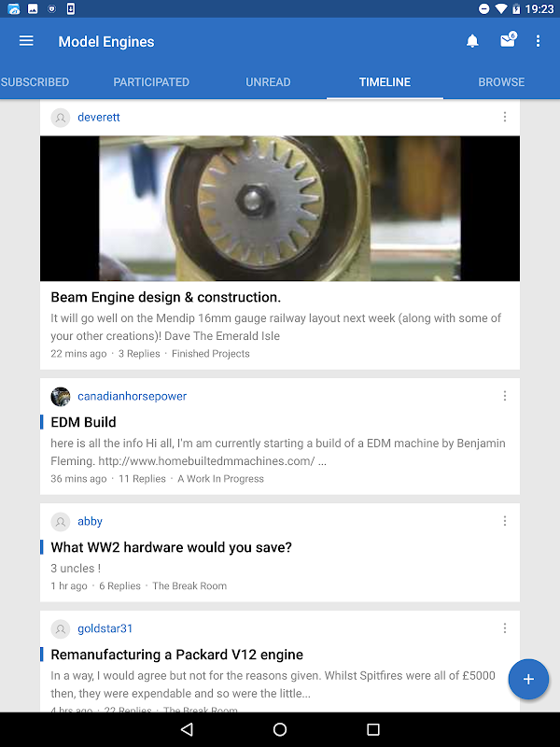Tap '3 Replies' on Beam Engine post
The width and height of the screenshot is (560, 747).
pyautogui.click(x=139, y=354)
